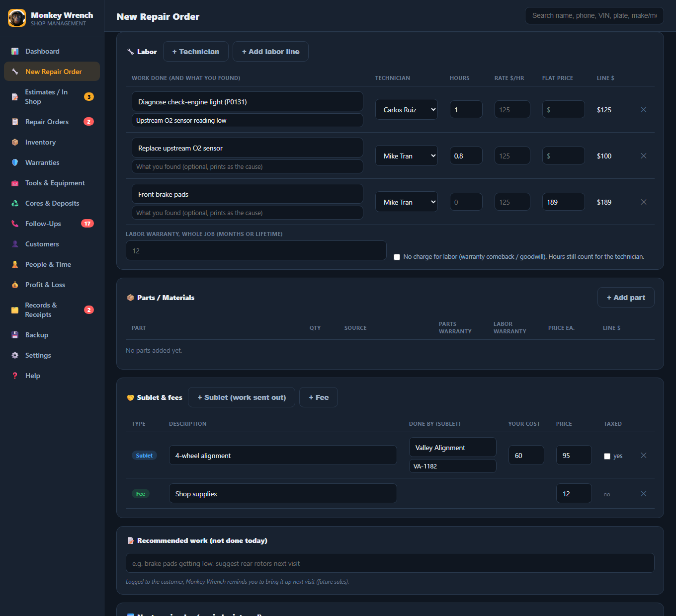The height and width of the screenshot is (616, 676).
Task: Click the Profit & Loss money bag icon
Action: pos(15,285)
